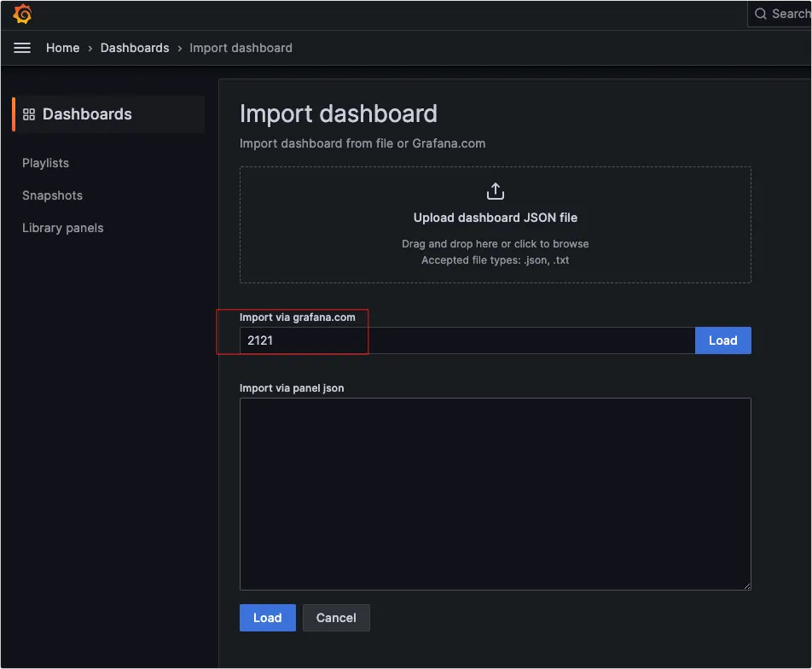Open Library panels in the sidebar
Screen dimensions: 812x669
62,228
